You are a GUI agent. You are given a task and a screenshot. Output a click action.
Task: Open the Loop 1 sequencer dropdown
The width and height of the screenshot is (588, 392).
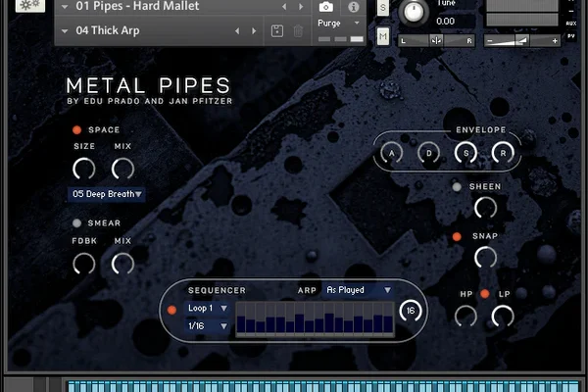(x=208, y=308)
